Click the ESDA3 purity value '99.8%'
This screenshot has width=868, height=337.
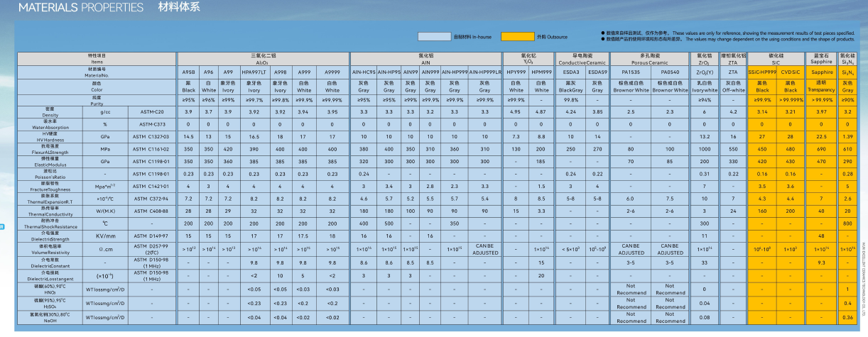[571, 100]
